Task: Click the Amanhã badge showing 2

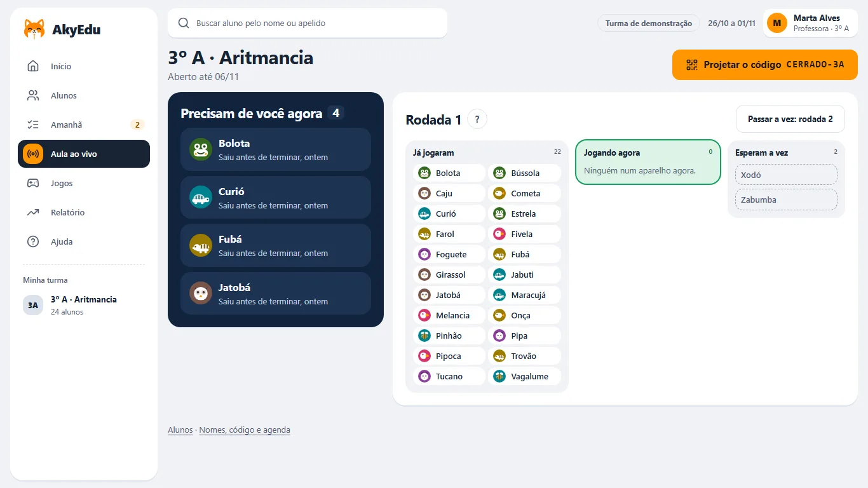Action: (138, 125)
